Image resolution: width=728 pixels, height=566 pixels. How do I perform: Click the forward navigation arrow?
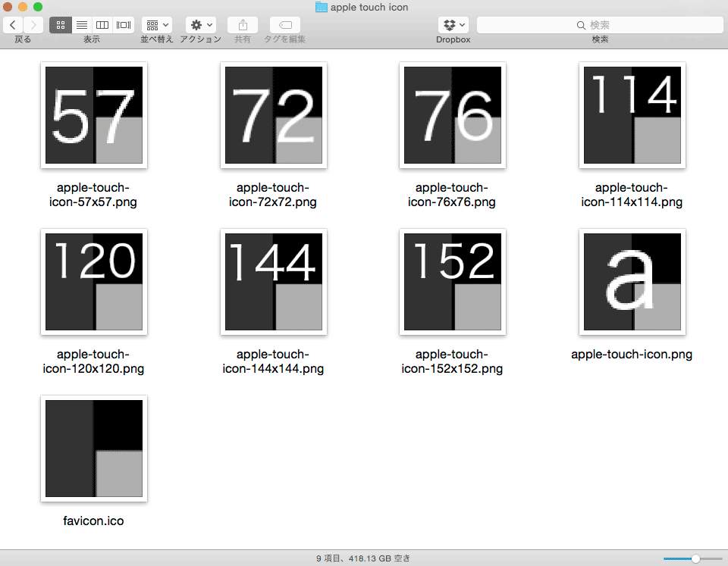[33, 25]
